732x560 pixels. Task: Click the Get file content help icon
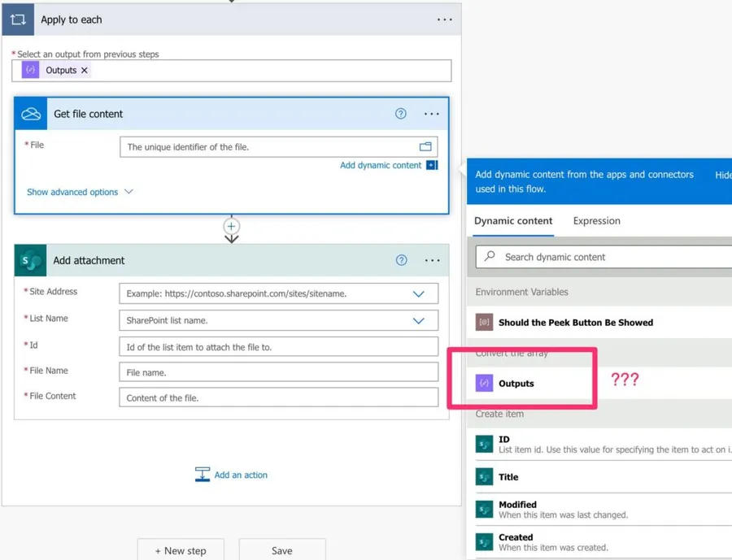pyautogui.click(x=401, y=114)
